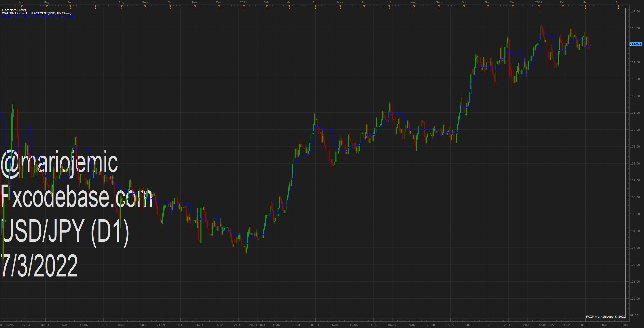644x328 pixels.
Task: Click the 05.03.2020 date axis label
Action: tap(8, 325)
